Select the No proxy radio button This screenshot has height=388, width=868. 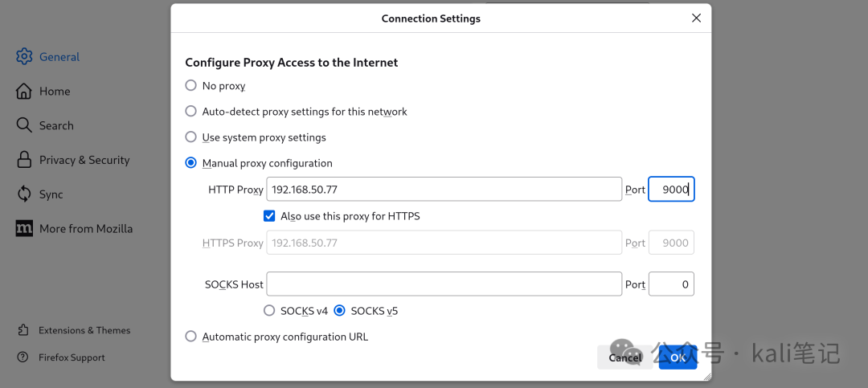(191, 86)
